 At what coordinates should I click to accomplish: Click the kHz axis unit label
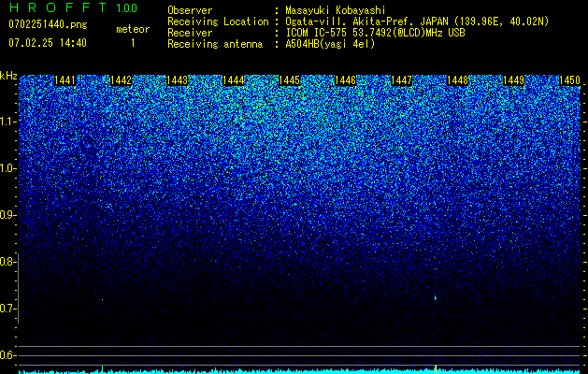click(x=8, y=76)
